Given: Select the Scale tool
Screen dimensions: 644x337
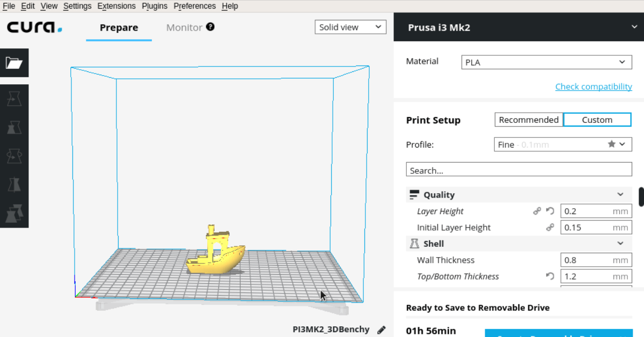Looking at the screenshot, I should (14, 127).
